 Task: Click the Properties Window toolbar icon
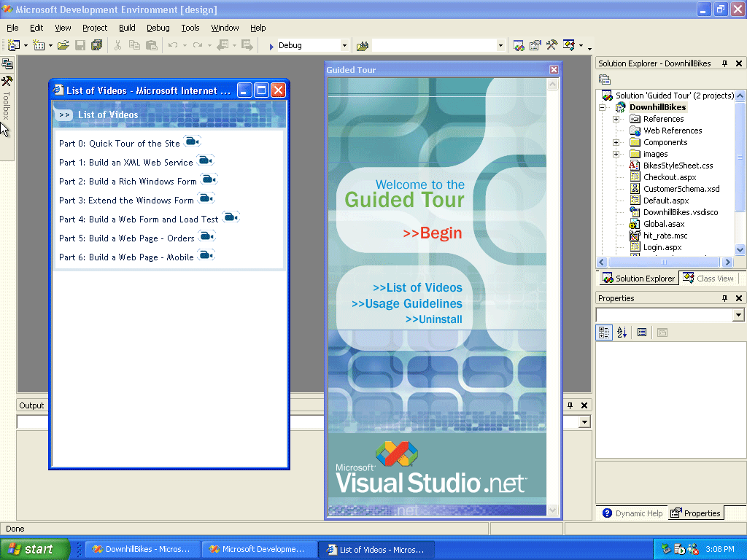535,46
